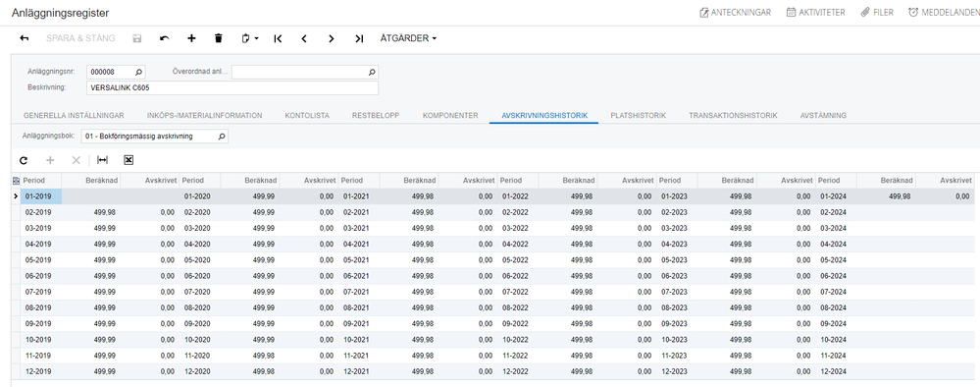Select the 02-2019 period cell

(41, 212)
